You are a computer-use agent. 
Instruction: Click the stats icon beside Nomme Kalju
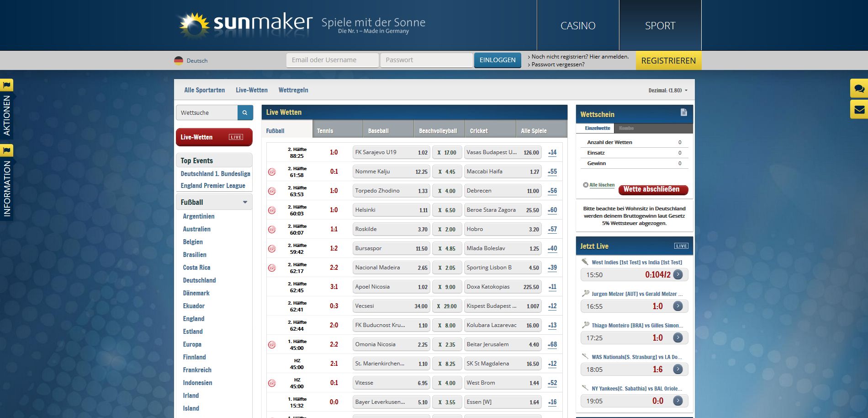272,172
